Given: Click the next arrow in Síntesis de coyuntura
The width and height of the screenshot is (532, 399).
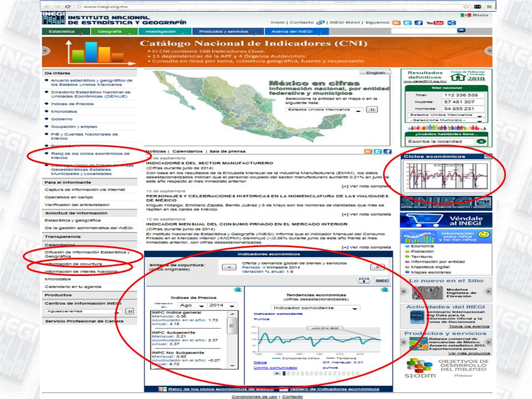Looking at the screenshot, I should [x=377, y=267].
